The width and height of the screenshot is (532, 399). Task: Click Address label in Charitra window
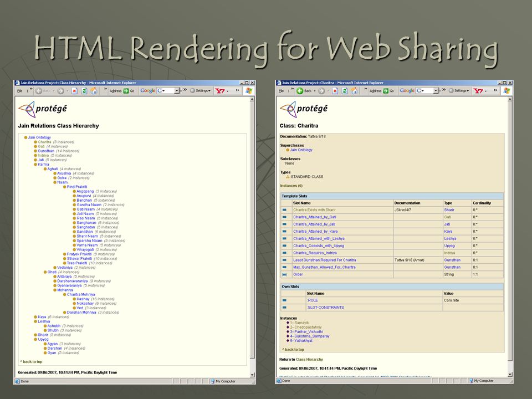[375, 91]
